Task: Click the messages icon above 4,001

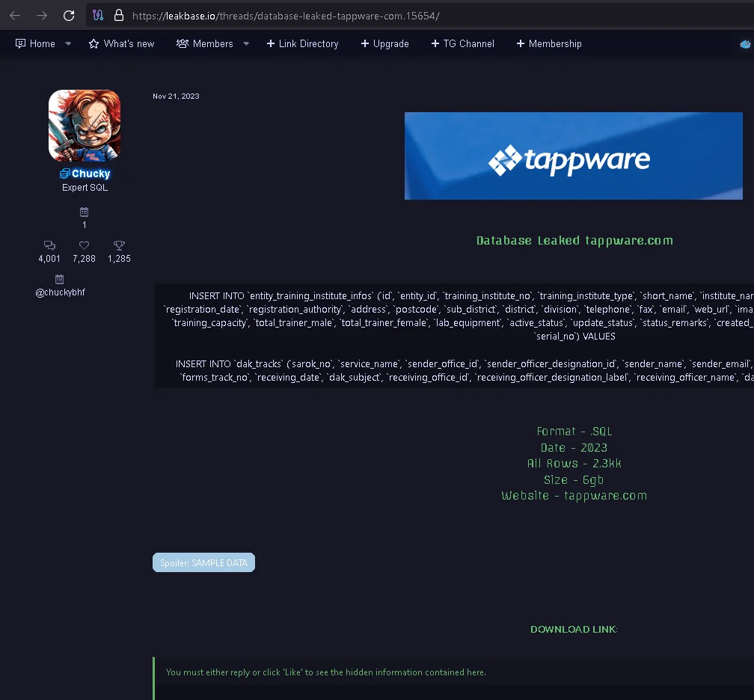Action: [x=49, y=245]
